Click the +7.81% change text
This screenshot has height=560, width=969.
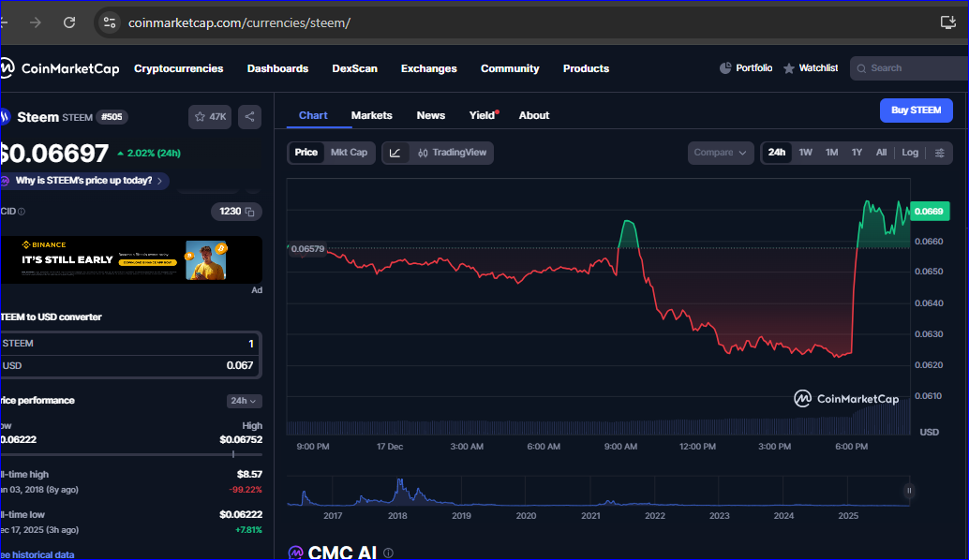[248, 530]
